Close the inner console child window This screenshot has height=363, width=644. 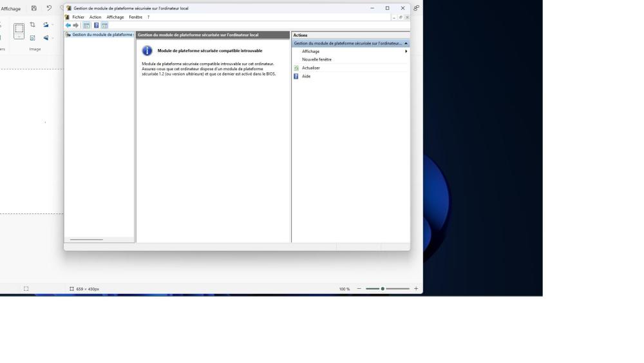pos(407,17)
